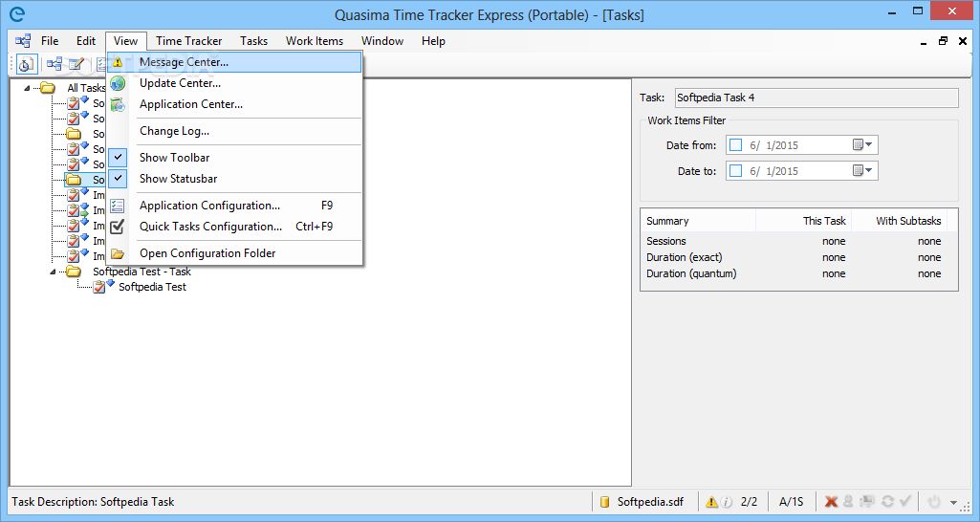
Task: Click the Task Description text in the status bar
Action: (93, 502)
